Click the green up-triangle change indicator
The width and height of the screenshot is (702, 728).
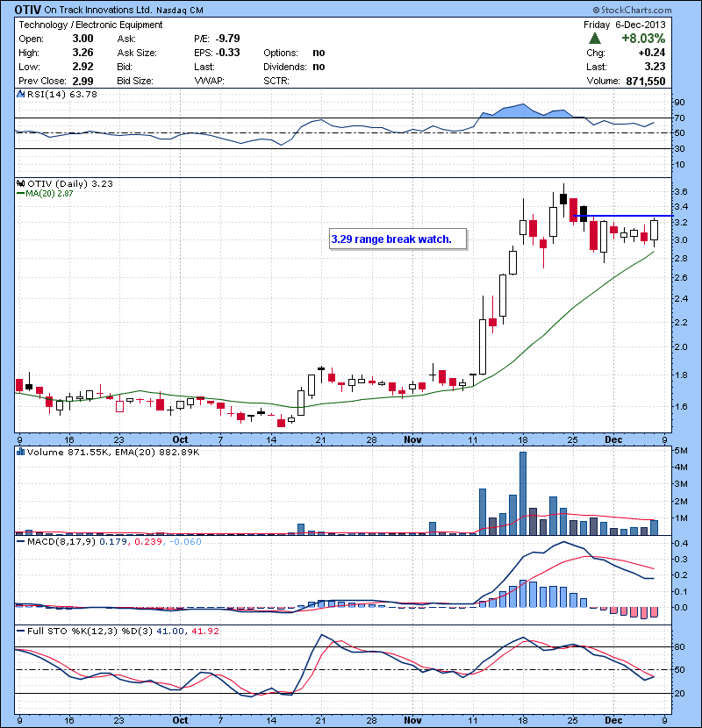point(595,38)
